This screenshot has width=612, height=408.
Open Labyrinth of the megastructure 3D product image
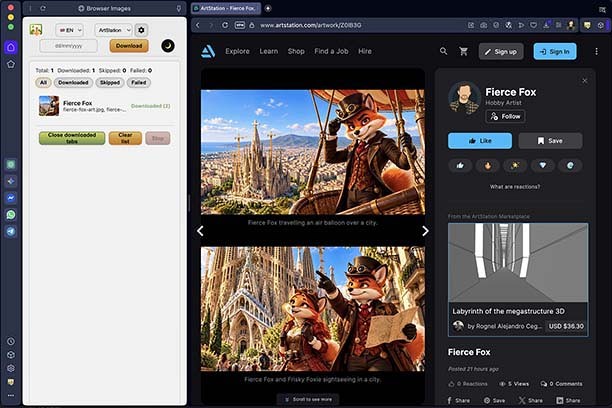pyautogui.click(x=518, y=262)
